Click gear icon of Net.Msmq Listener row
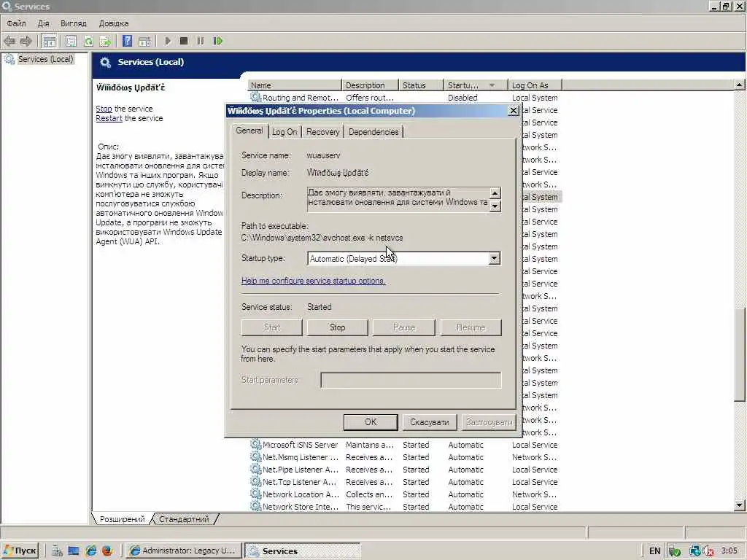 click(x=256, y=456)
